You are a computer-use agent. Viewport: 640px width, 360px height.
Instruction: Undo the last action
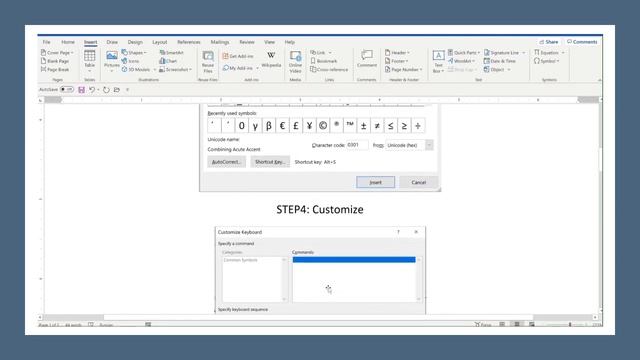click(x=92, y=89)
